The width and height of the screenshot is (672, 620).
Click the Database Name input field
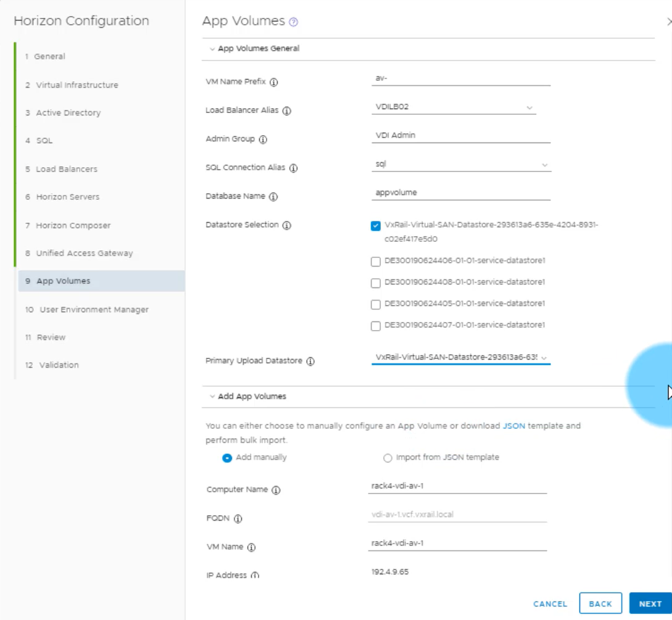461,193
